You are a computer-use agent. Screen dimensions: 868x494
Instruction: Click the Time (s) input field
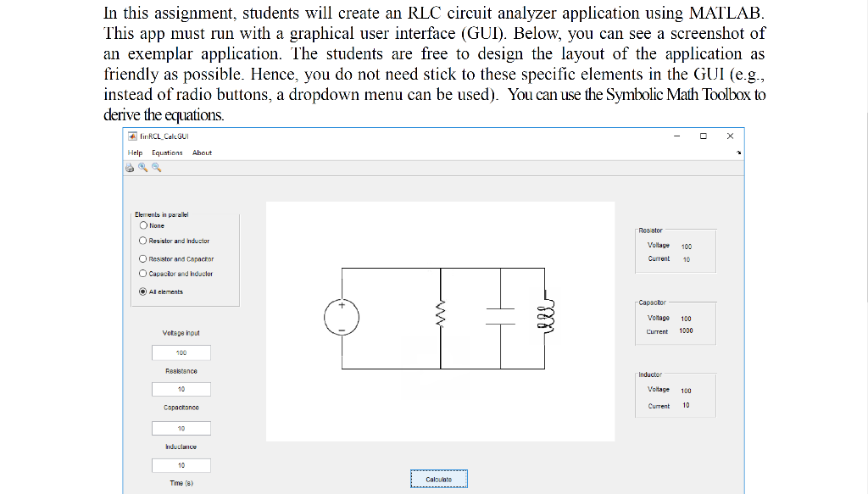click(181, 490)
